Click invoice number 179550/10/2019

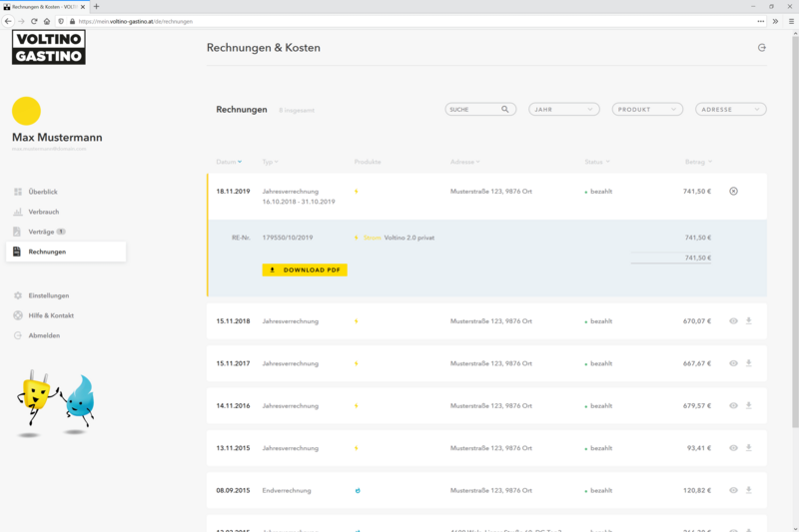[288, 238]
